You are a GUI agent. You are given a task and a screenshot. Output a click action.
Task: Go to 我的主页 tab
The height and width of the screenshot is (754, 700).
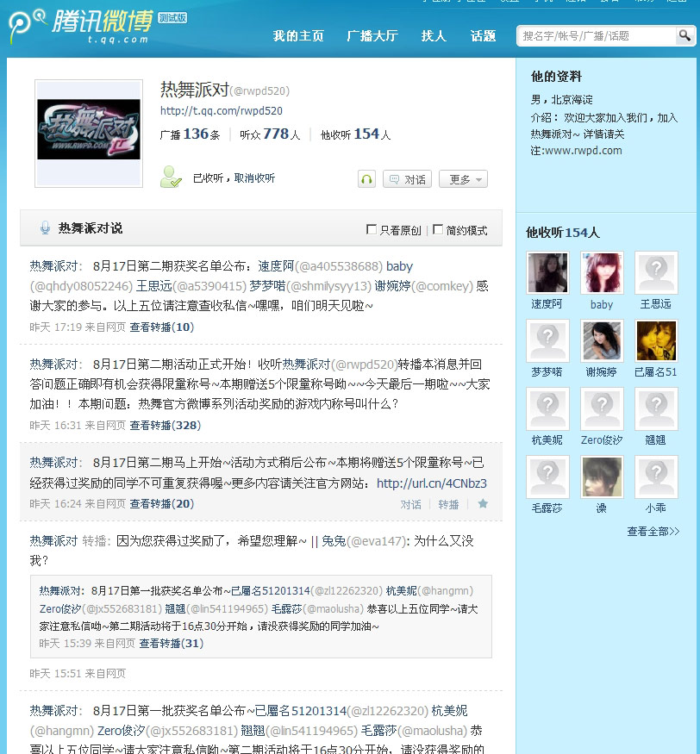[x=298, y=36]
